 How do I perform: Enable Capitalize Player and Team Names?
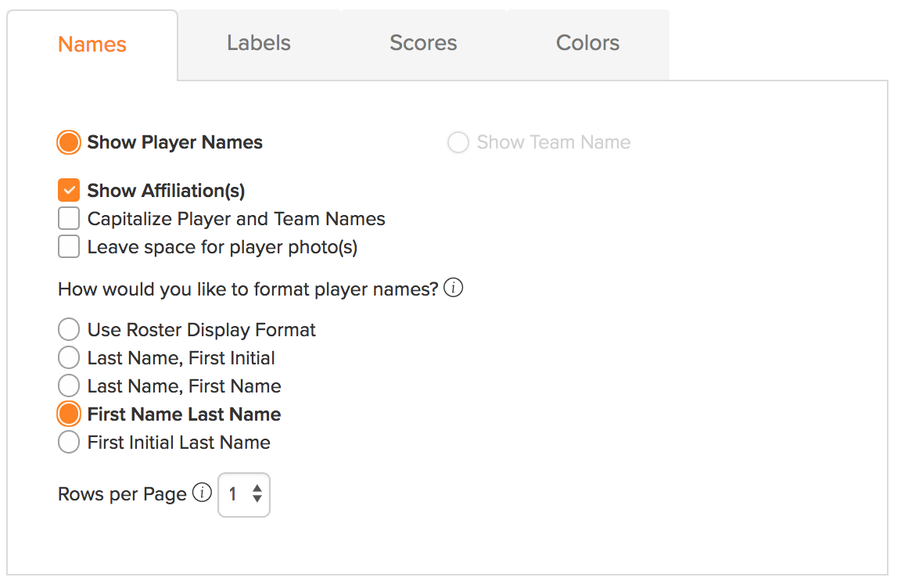[x=68, y=218]
